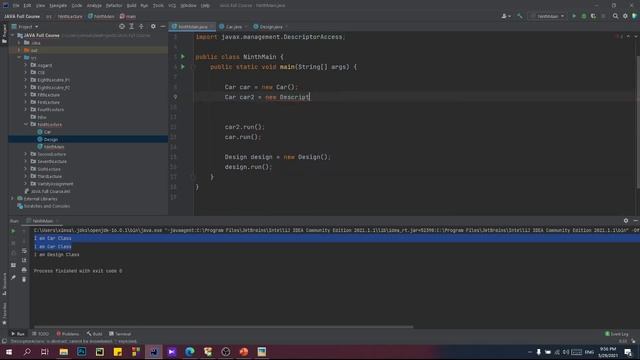The height and width of the screenshot is (360, 640).
Task: Open the Terminal tool window
Action: tap(120, 334)
